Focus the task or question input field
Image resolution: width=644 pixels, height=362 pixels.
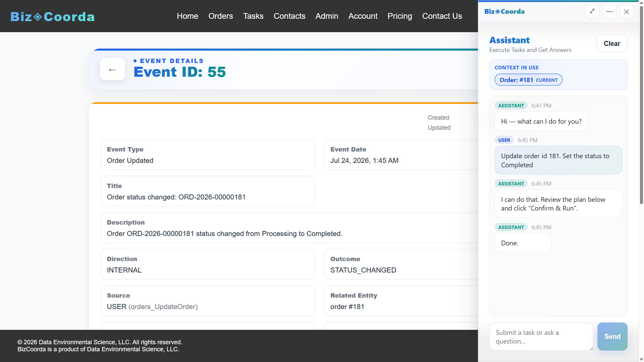tap(541, 337)
